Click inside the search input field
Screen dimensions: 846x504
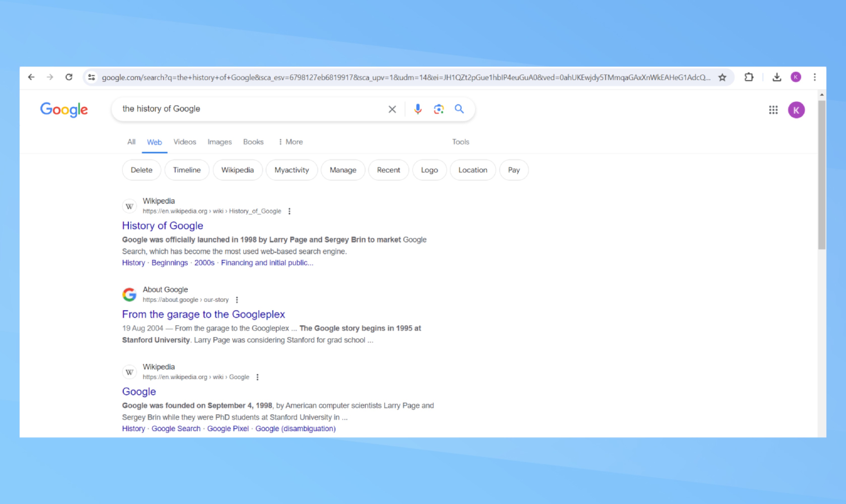click(238, 109)
